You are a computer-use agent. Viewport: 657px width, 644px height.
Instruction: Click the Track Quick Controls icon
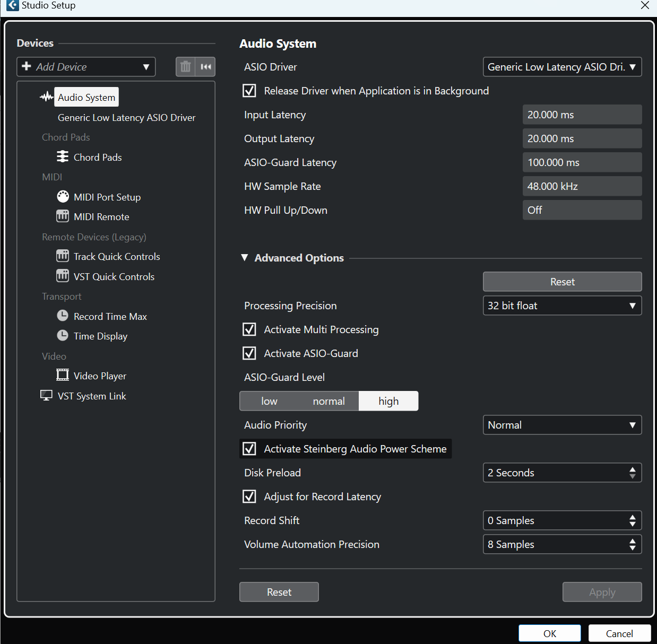(x=63, y=256)
